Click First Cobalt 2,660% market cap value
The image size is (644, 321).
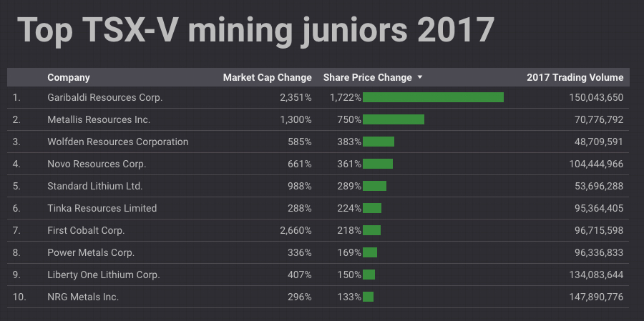coord(296,230)
